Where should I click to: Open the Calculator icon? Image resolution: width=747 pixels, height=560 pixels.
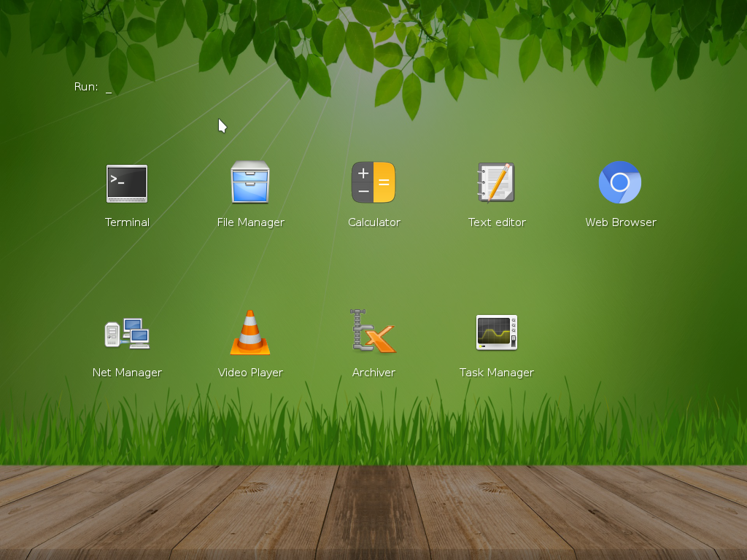(373, 182)
